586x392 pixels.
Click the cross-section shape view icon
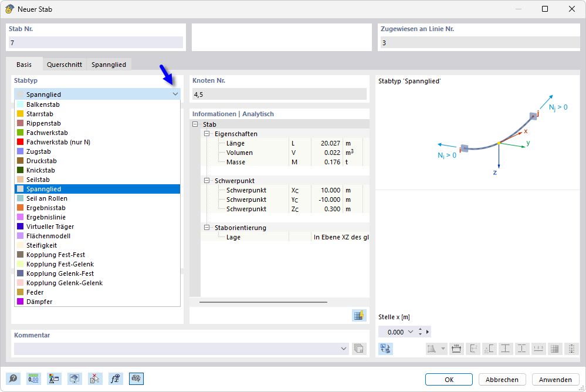click(432, 349)
